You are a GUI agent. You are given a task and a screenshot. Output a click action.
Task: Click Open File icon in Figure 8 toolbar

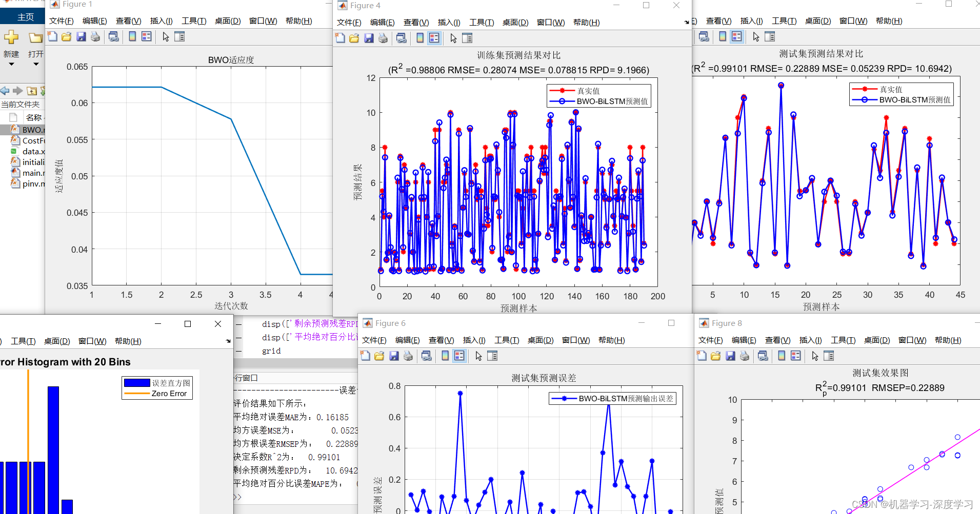click(x=716, y=356)
